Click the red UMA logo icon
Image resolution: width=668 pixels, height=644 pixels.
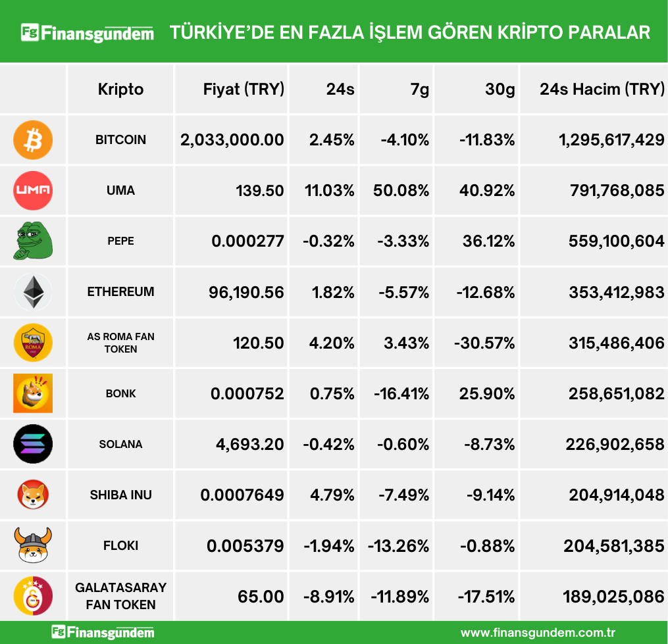33,191
